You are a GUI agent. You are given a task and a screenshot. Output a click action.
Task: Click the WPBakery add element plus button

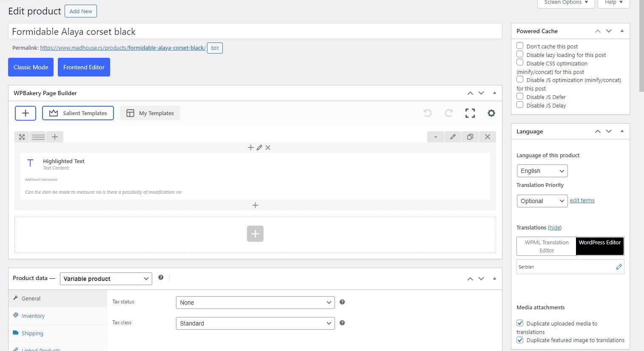(26, 113)
